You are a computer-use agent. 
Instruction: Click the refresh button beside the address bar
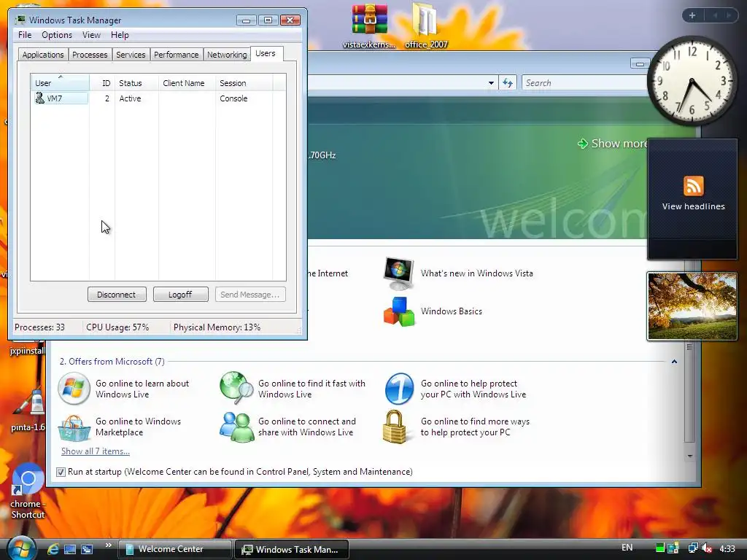(x=508, y=83)
